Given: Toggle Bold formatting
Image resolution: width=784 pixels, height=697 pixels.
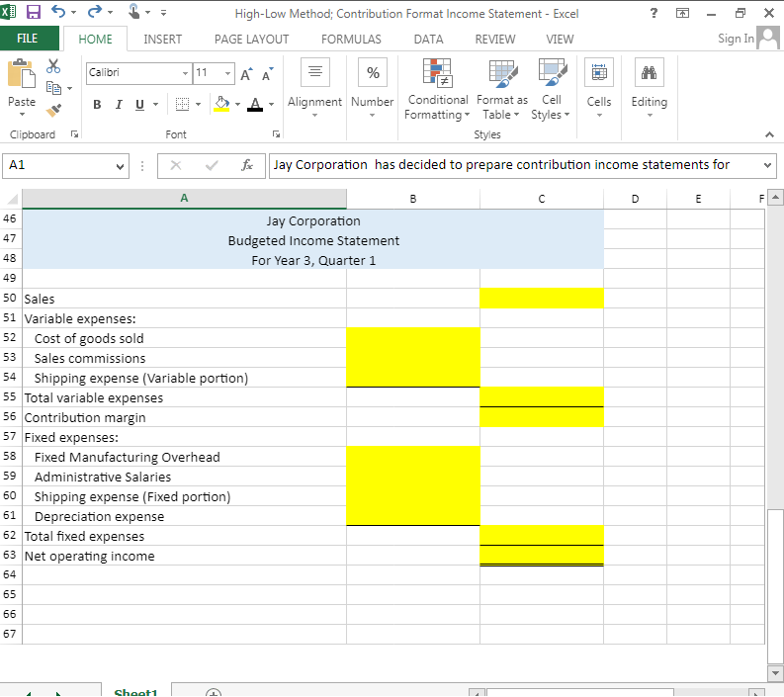Looking at the screenshot, I should pyautogui.click(x=97, y=104).
